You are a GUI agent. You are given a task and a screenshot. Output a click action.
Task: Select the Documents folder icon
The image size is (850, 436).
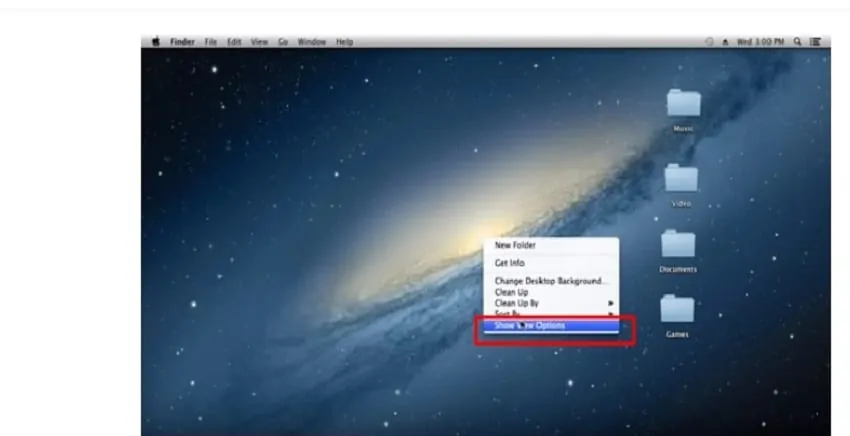point(678,243)
